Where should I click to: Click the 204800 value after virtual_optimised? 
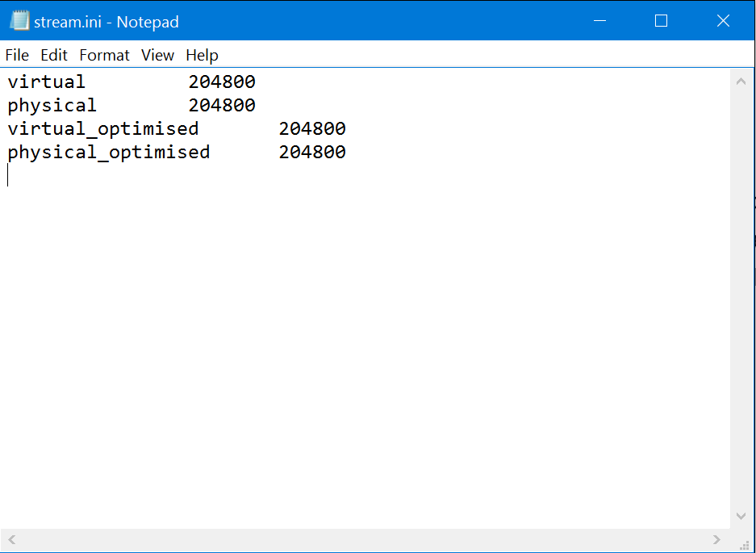312,129
